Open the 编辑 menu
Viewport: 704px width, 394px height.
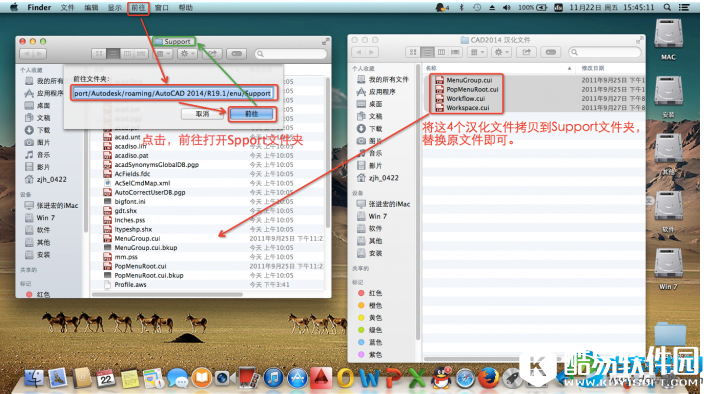[91, 8]
